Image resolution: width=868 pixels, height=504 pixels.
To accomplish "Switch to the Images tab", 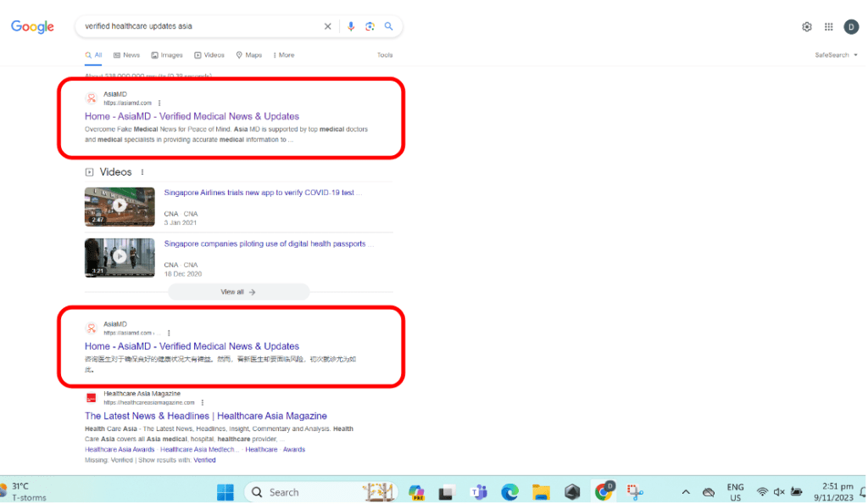I will [x=167, y=55].
